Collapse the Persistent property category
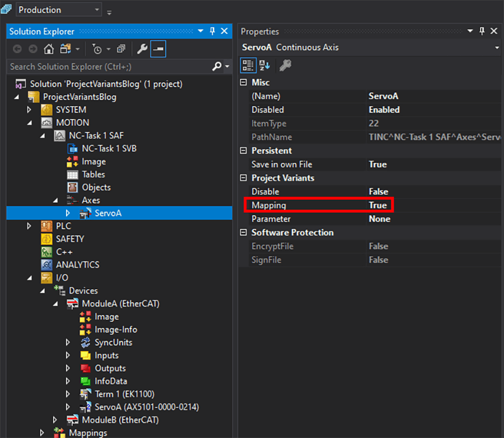The width and height of the screenshot is (504, 438). pyautogui.click(x=244, y=150)
